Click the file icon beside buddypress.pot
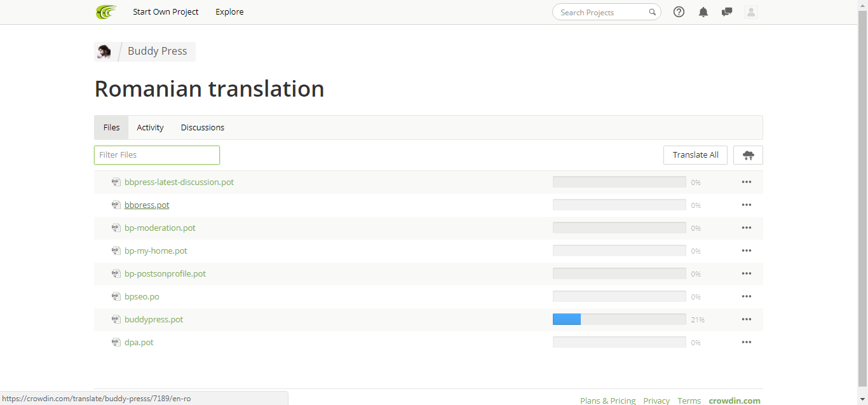 [116, 319]
